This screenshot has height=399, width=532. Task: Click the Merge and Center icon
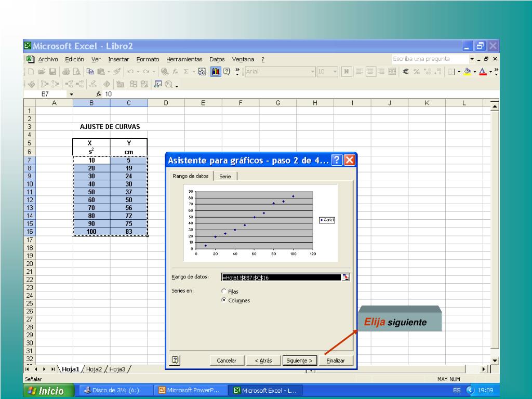tap(392, 71)
